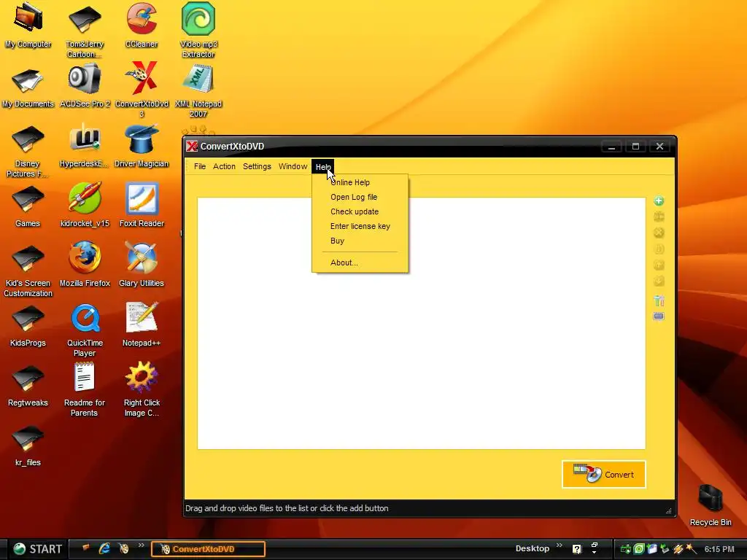747x560 pixels.
Task: Choose Enter license key entry
Action: [360, 227]
